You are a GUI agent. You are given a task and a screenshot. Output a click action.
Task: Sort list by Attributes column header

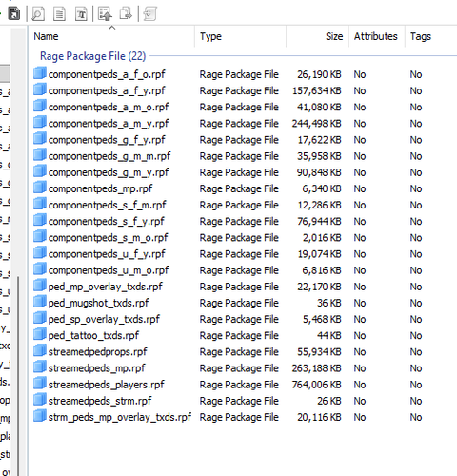coord(377,36)
